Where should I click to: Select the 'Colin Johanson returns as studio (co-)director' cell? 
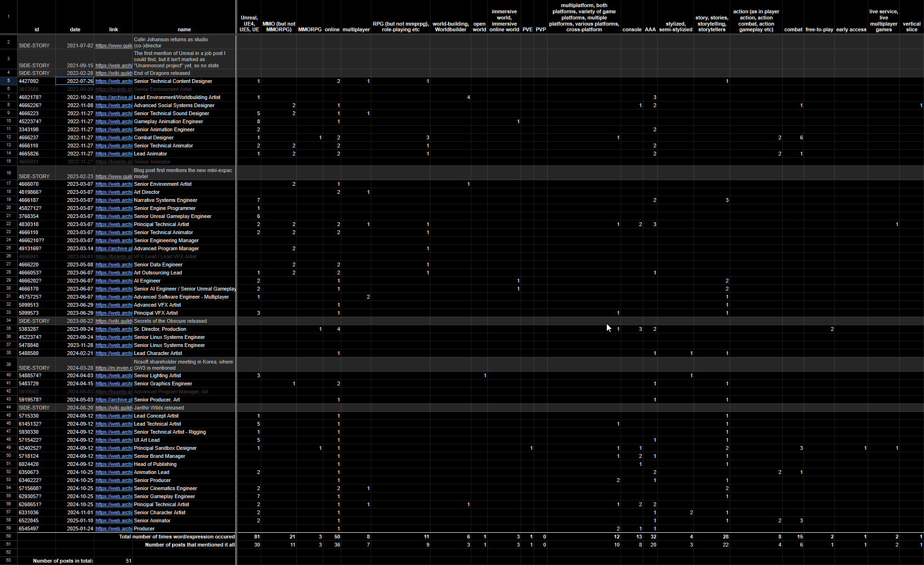click(x=184, y=42)
